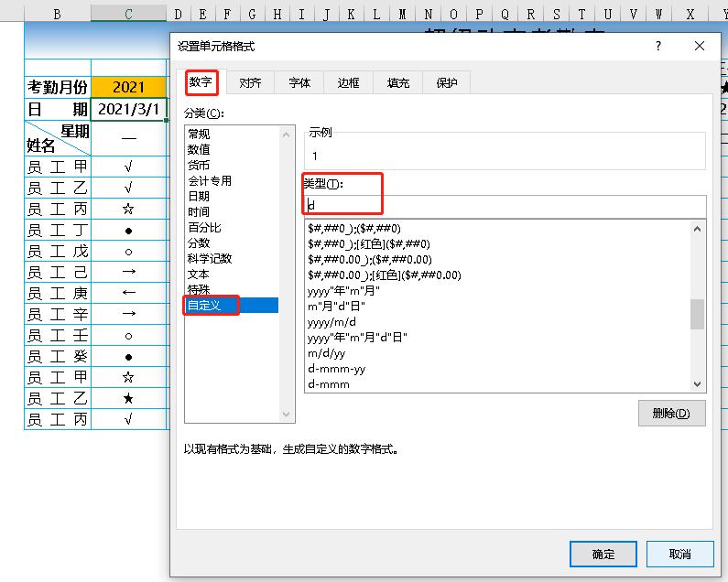The width and height of the screenshot is (728, 582).
Task: Click format list scroll down arrow
Action: point(697,383)
